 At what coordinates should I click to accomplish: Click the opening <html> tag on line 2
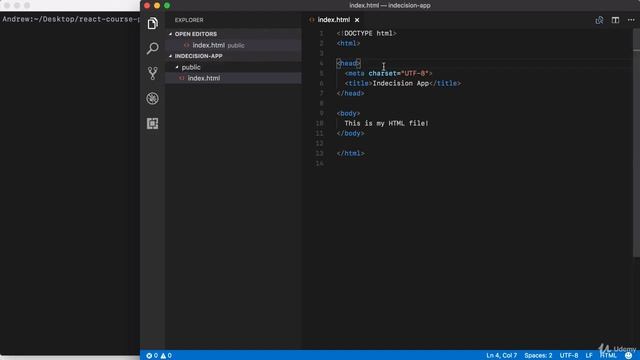(x=348, y=43)
